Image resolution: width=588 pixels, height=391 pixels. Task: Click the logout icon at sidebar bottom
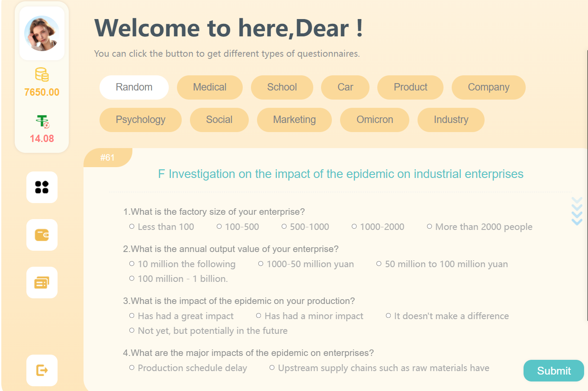(x=42, y=370)
